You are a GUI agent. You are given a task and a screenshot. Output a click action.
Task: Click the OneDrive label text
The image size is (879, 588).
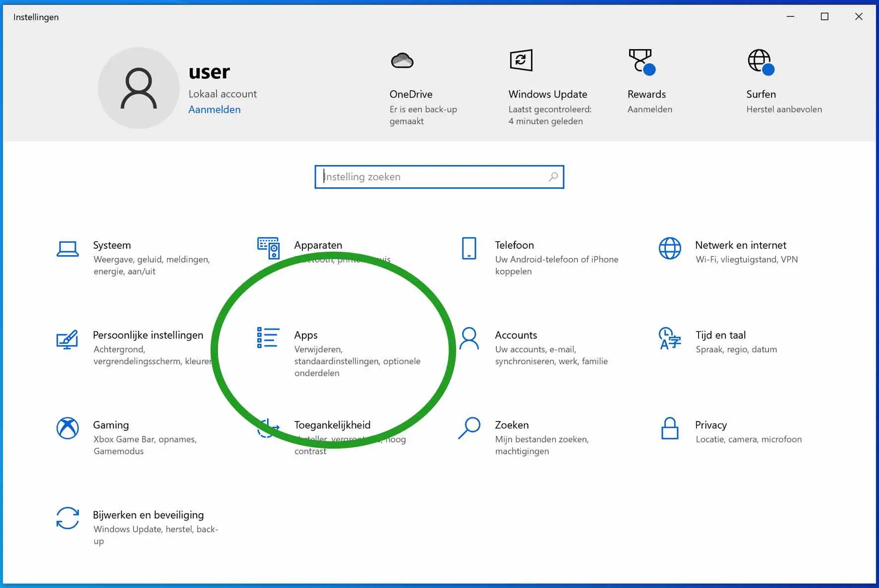tap(411, 94)
